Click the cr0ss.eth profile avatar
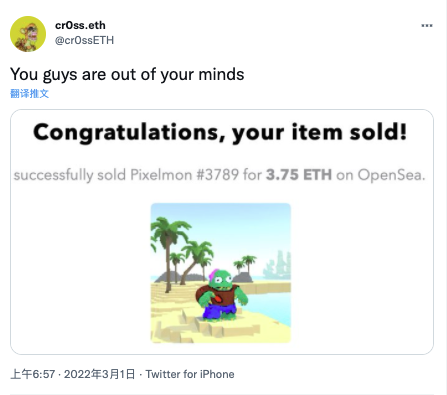The height and width of the screenshot is (395, 447). coord(28,34)
